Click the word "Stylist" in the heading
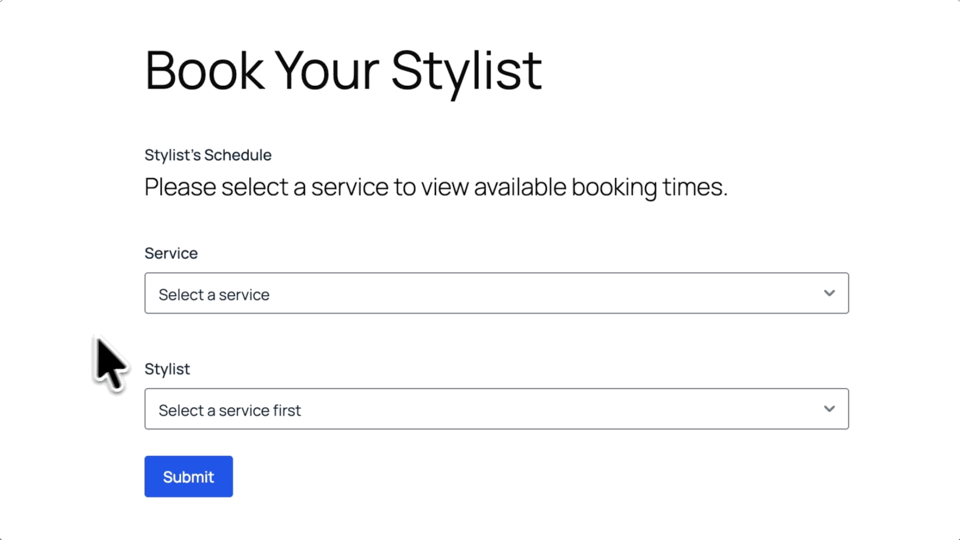 466,70
